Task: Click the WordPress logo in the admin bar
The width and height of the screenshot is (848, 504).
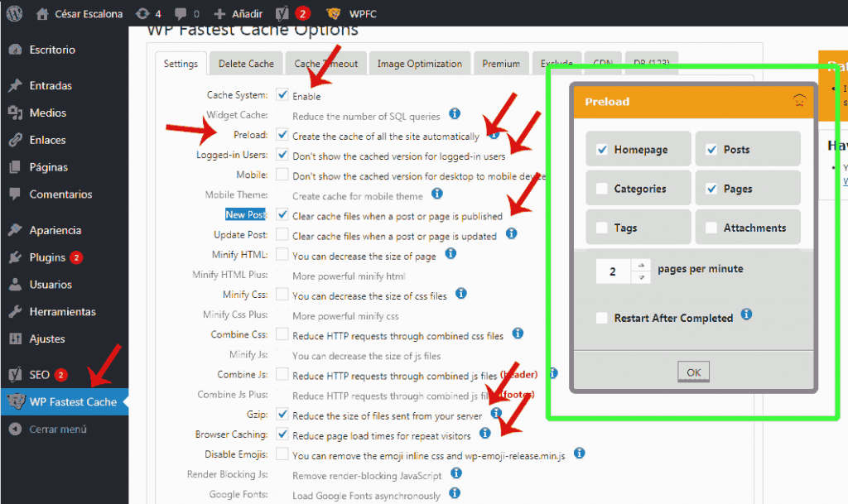Action: (x=15, y=13)
